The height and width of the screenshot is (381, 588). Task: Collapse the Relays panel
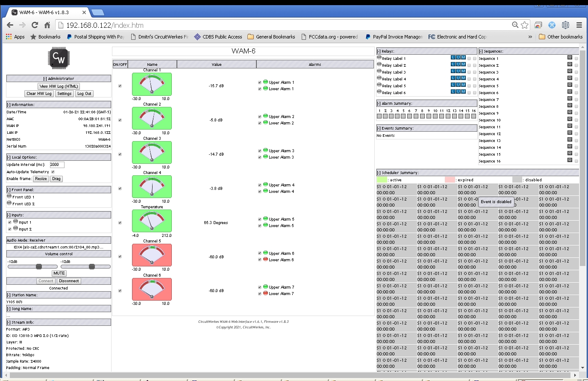coord(379,51)
